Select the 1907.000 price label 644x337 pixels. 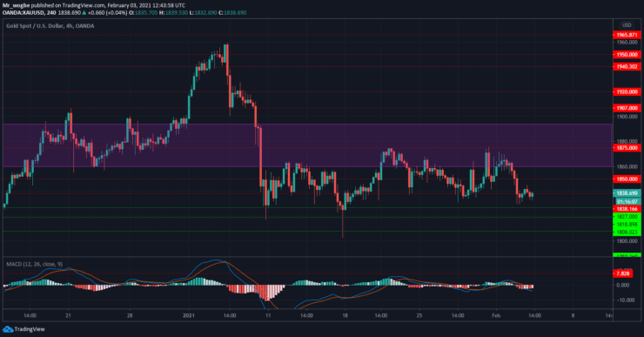[x=627, y=108]
